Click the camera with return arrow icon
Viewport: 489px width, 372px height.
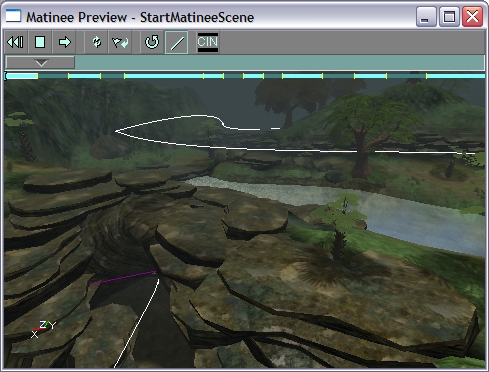[120, 42]
